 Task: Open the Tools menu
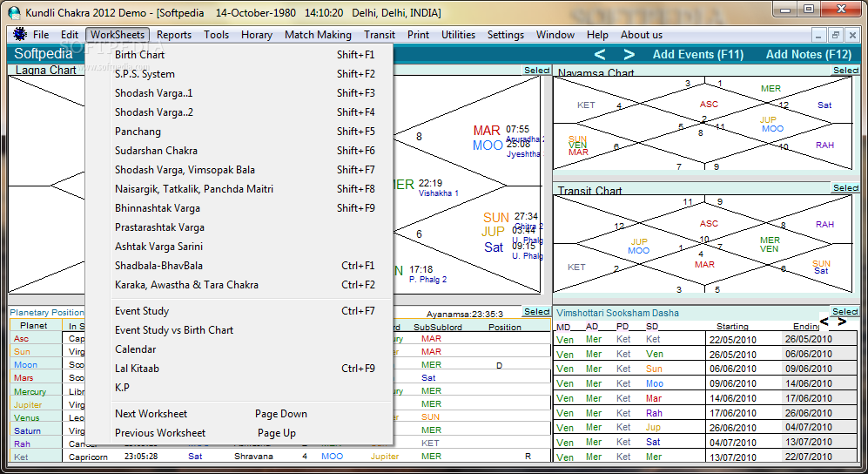click(216, 34)
